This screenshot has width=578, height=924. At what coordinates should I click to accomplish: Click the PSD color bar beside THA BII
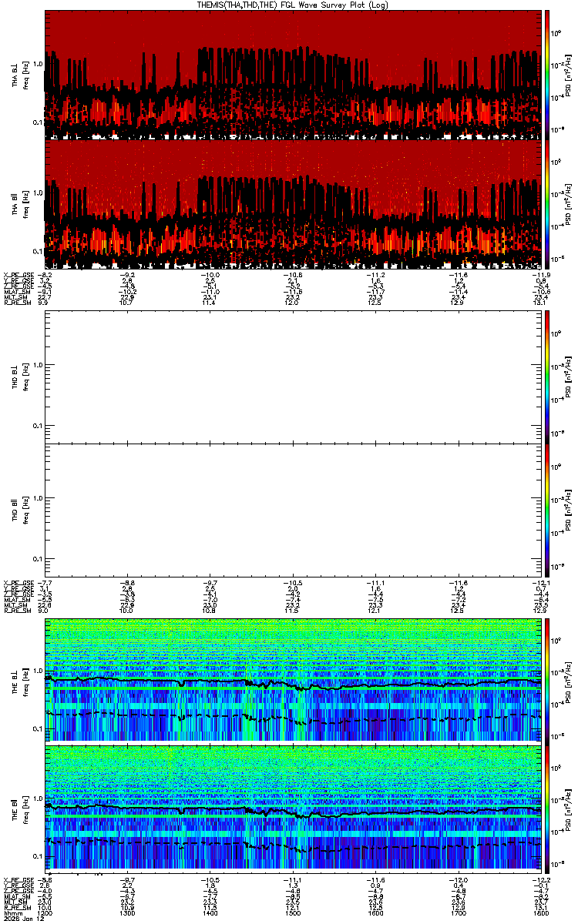[548, 205]
